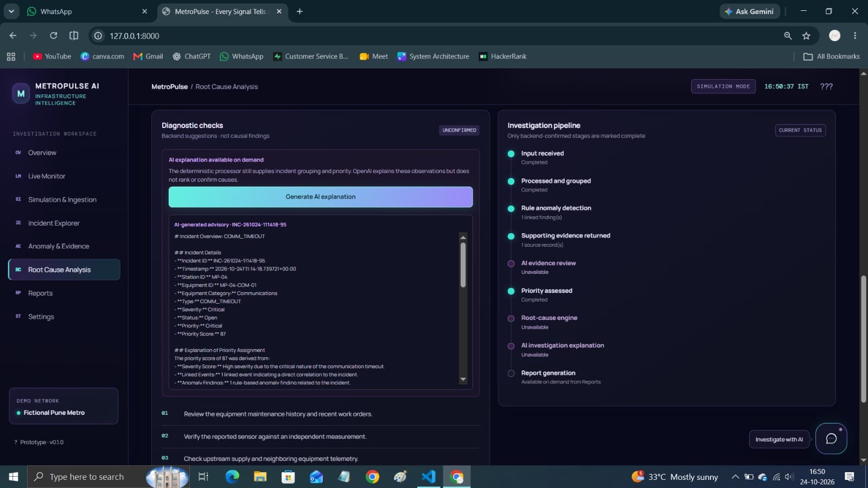This screenshot has width=868, height=488.
Task: Bookmark this page with star icon
Action: (x=806, y=36)
